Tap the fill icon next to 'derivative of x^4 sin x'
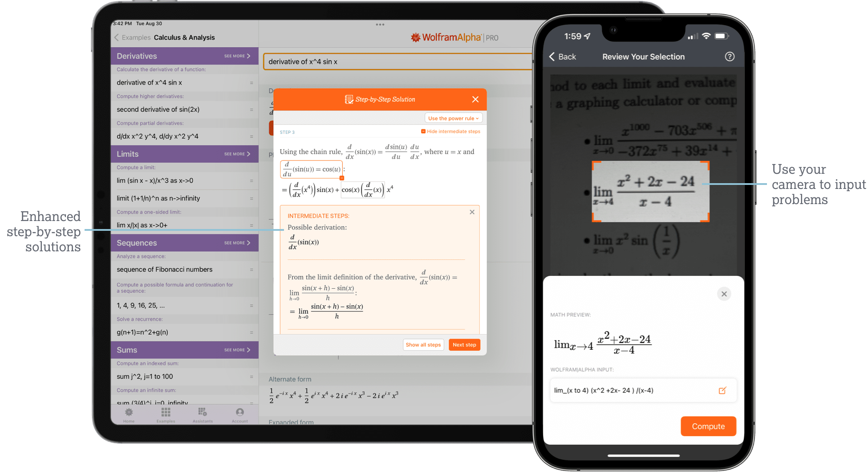 [251, 83]
